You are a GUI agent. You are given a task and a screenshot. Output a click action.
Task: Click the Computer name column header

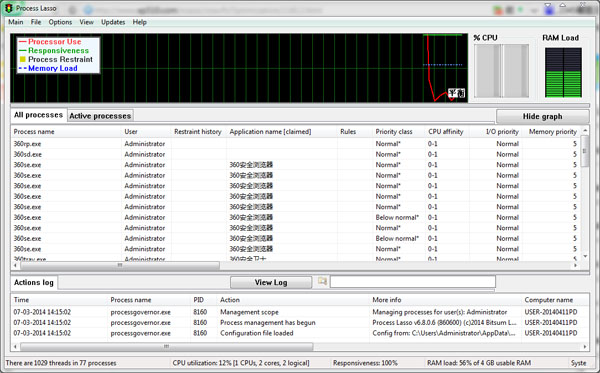pos(555,300)
